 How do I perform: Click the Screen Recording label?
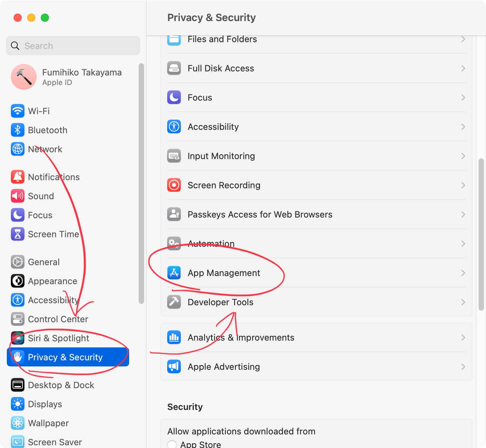pos(224,185)
